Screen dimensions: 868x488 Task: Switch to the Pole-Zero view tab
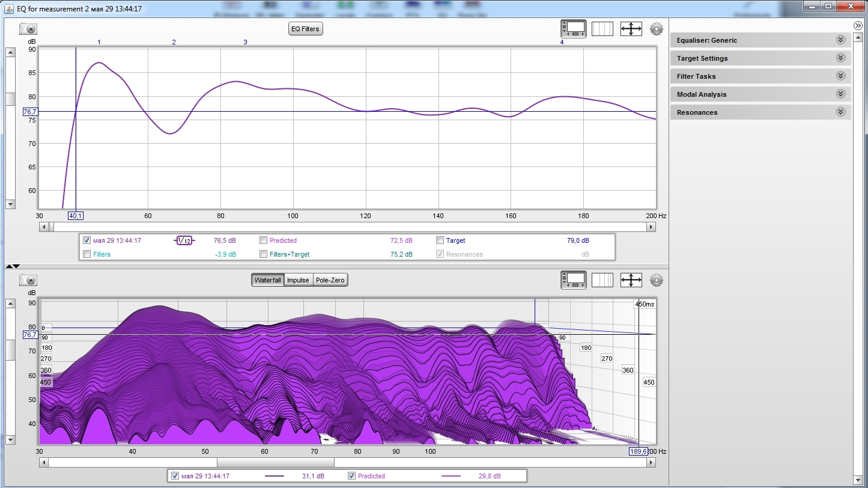pyautogui.click(x=330, y=280)
